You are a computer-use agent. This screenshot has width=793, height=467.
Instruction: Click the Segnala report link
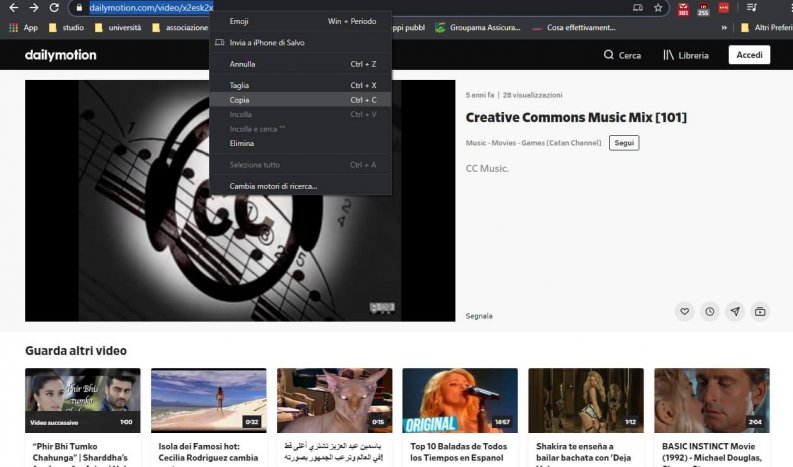tap(479, 316)
